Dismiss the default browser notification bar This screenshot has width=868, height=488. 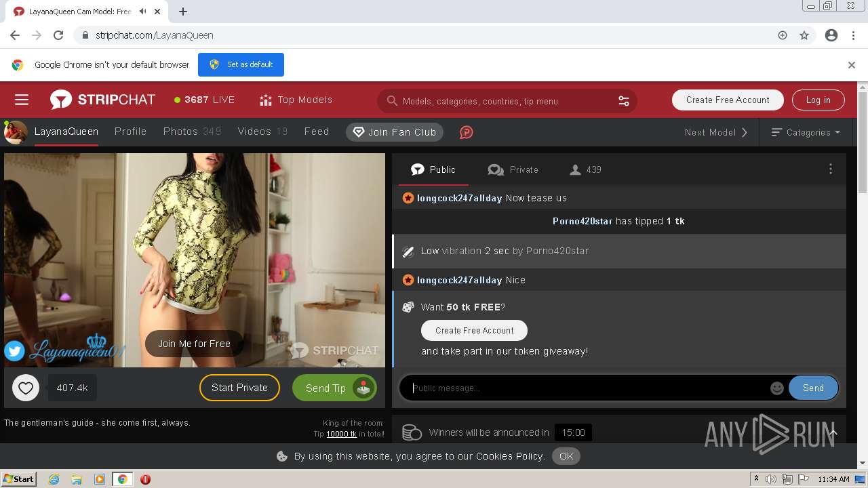852,65
